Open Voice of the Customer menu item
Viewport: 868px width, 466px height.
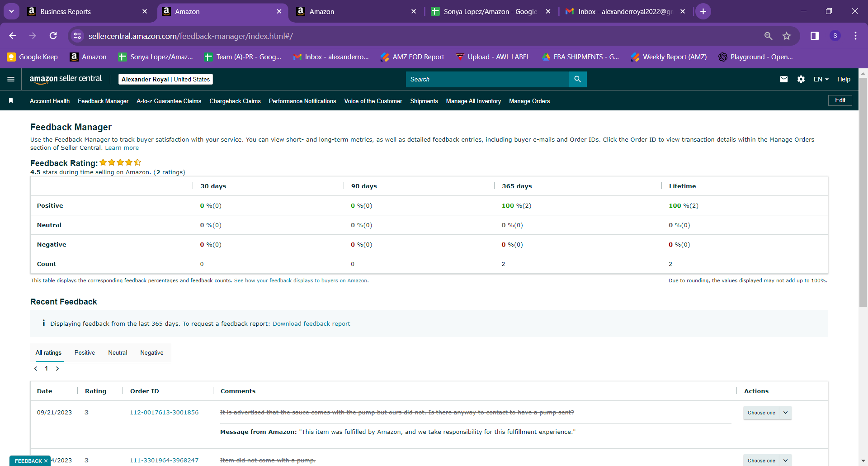tap(373, 101)
